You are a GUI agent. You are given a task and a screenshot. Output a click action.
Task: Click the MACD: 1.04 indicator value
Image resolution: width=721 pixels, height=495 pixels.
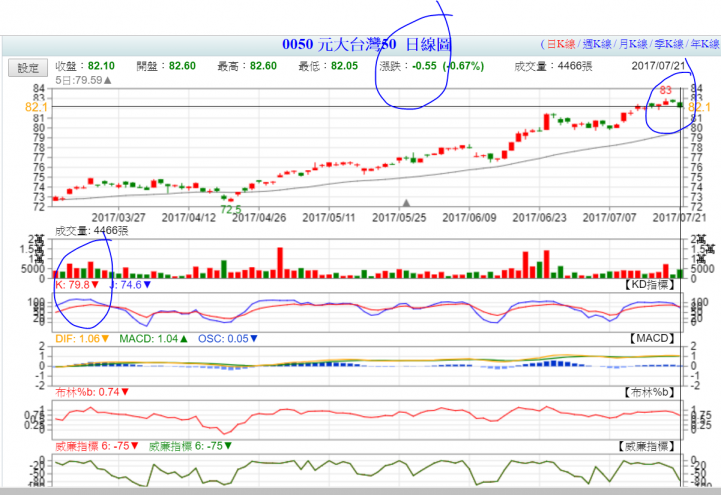click(153, 339)
